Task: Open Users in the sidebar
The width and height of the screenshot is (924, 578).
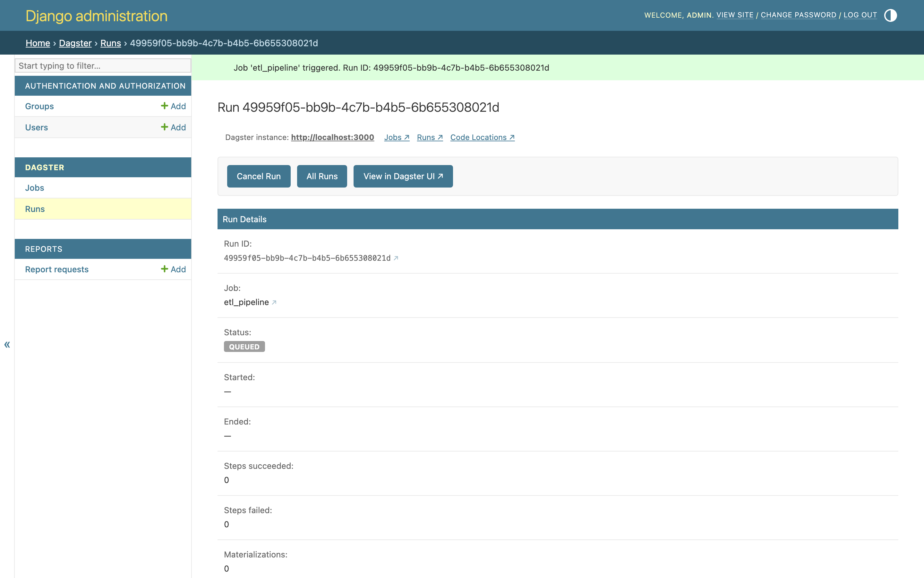Action: 37,127
